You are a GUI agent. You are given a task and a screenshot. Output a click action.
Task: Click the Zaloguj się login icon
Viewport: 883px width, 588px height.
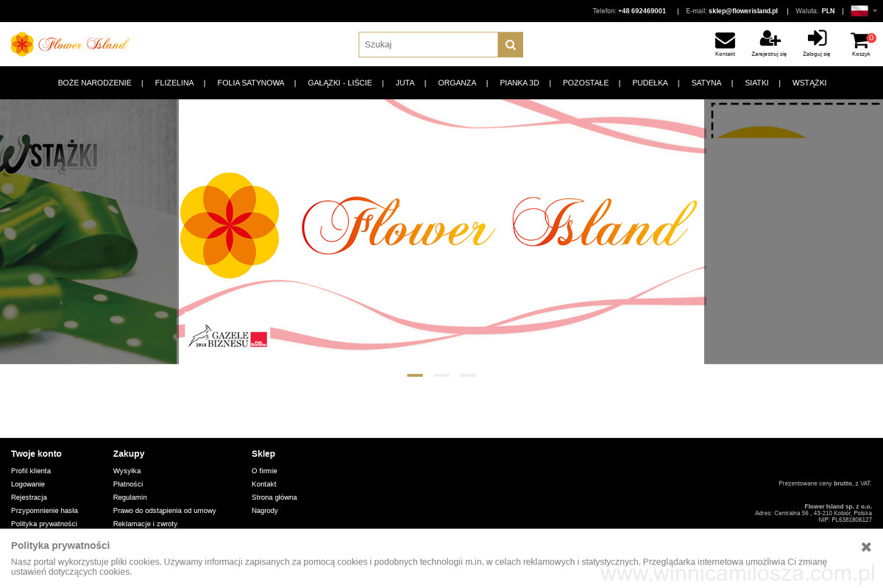pyautogui.click(x=816, y=40)
